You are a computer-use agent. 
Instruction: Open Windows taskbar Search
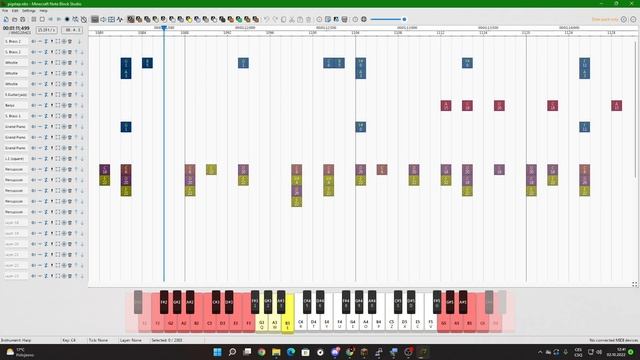click(x=232, y=352)
